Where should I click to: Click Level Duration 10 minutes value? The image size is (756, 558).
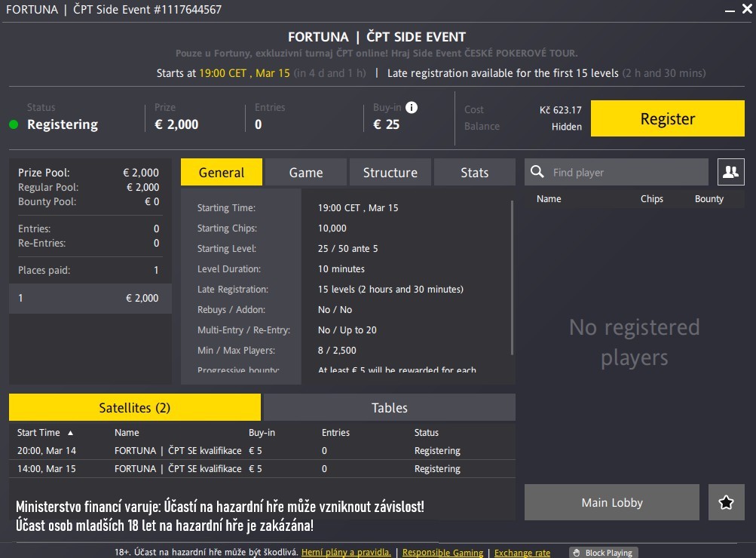coord(341,268)
